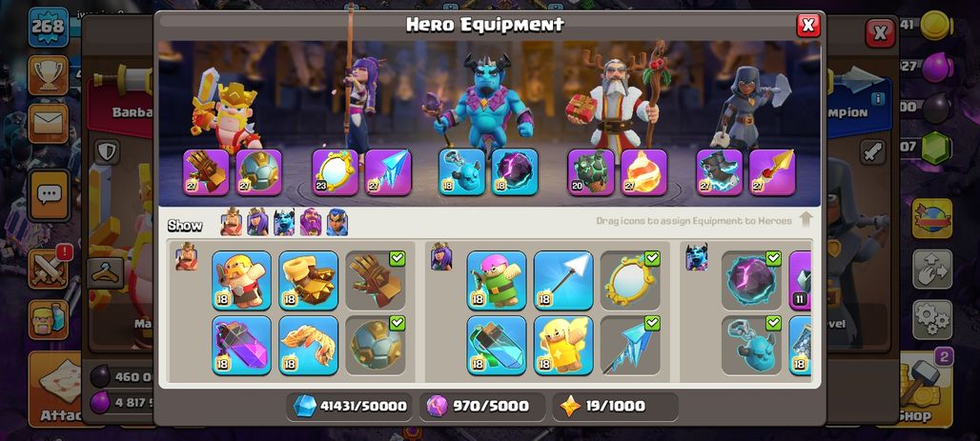Image resolution: width=980 pixels, height=441 pixels.
Task: Show only Minion Prince equipment
Action: pyautogui.click(x=284, y=222)
